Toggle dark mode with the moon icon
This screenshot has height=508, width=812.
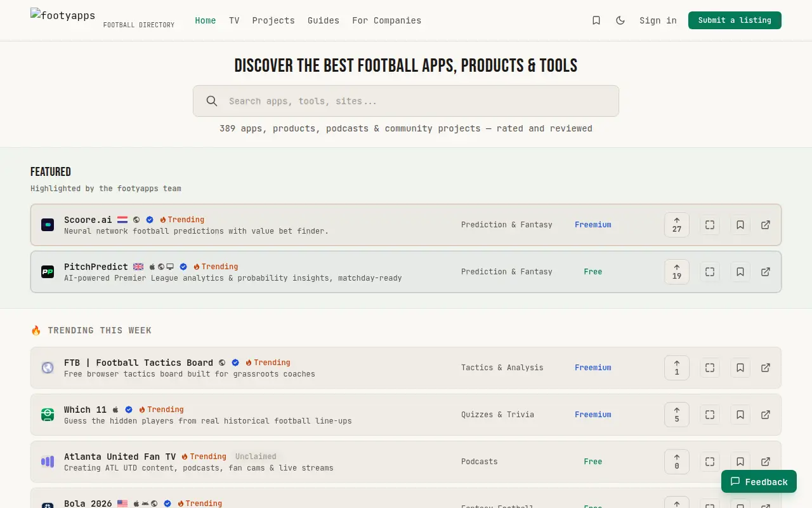620,20
